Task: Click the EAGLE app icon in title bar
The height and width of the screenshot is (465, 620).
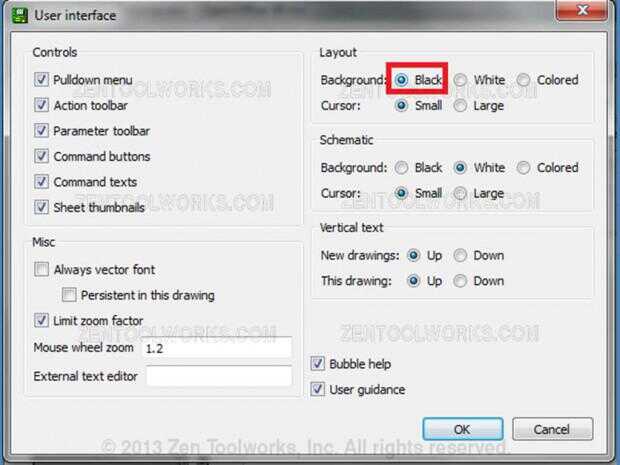Action: point(20,15)
